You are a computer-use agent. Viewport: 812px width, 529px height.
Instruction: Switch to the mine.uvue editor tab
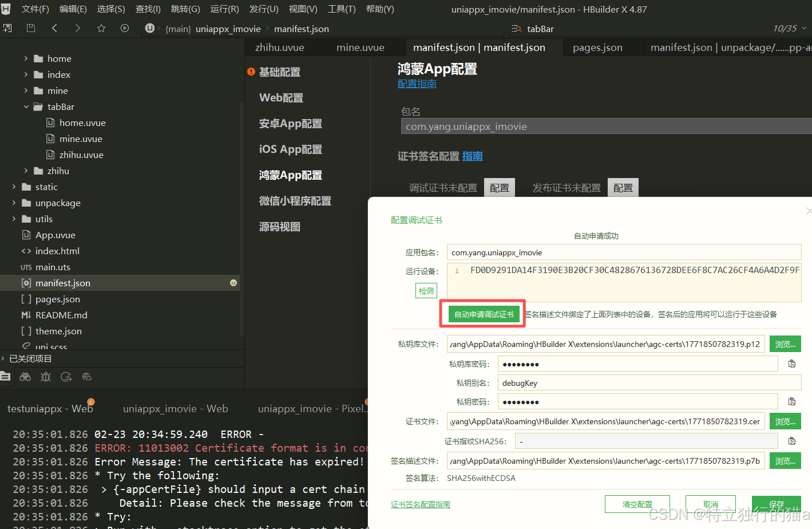click(361, 48)
